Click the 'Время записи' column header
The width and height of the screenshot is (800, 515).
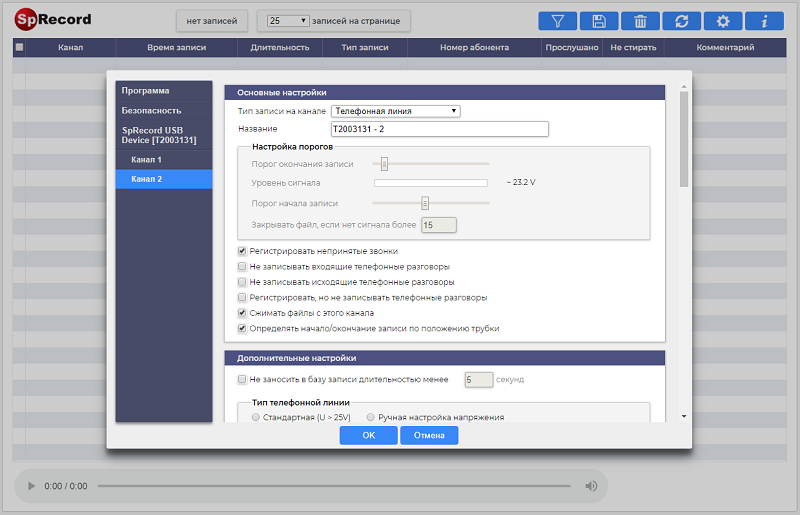point(177,47)
